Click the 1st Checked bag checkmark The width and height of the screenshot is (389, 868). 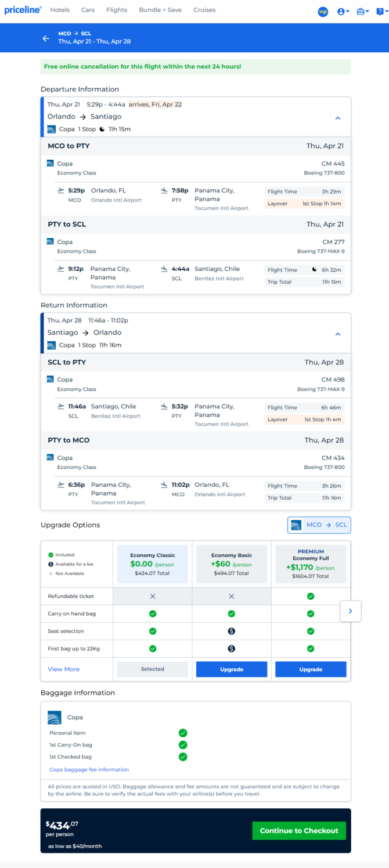[x=183, y=756]
